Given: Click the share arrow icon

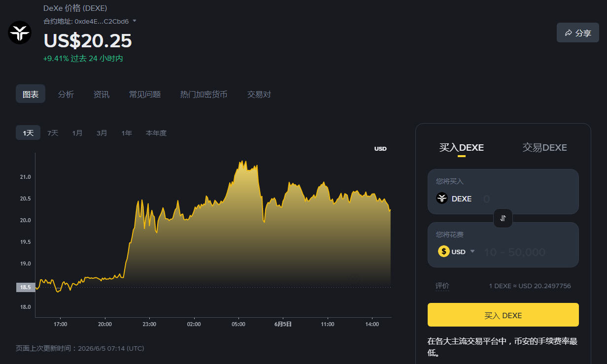Looking at the screenshot, I should 568,33.
